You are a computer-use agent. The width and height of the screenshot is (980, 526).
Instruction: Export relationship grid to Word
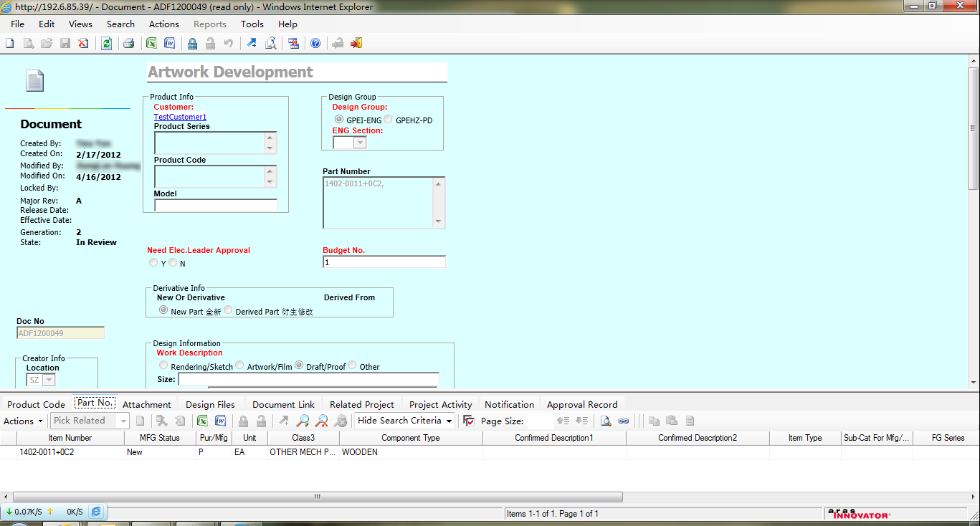[x=221, y=421]
